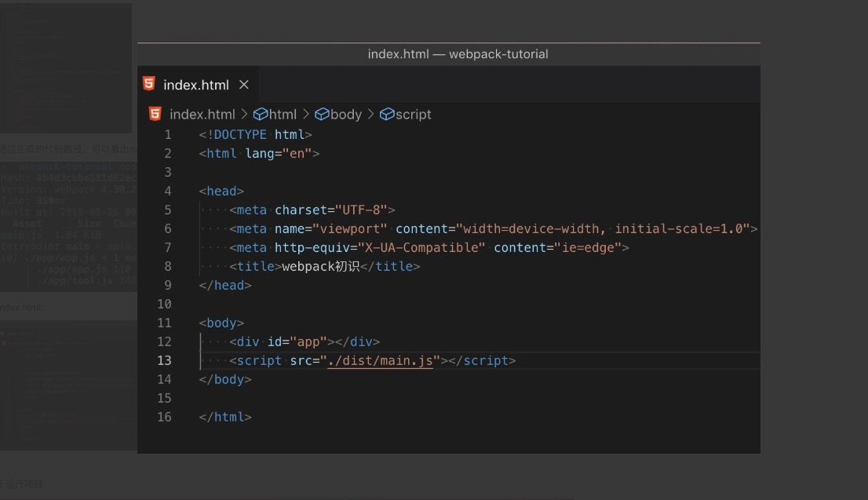The image size is (868, 500).
Task: Click the html lang="en" tag
Action: tap(259, 153)
